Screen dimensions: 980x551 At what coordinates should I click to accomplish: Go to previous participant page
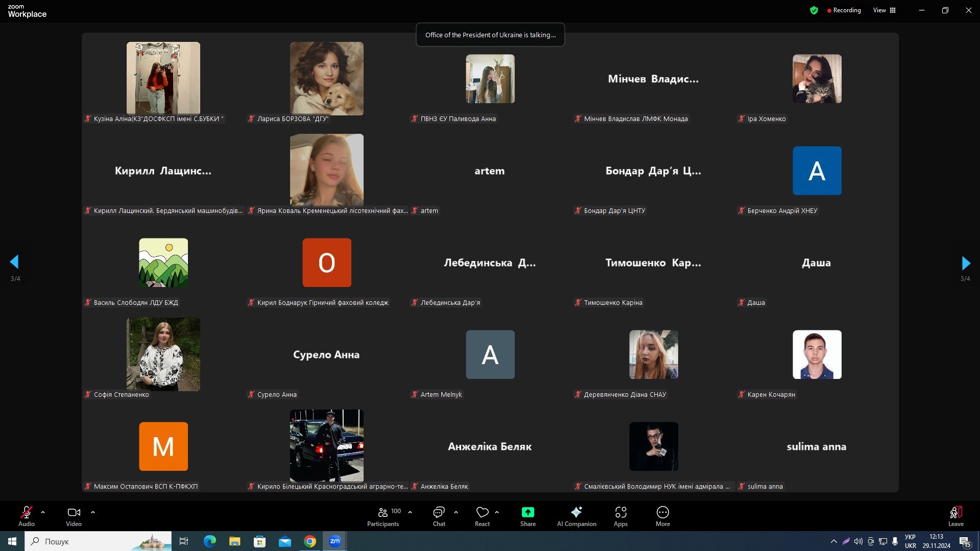[15, 262]
